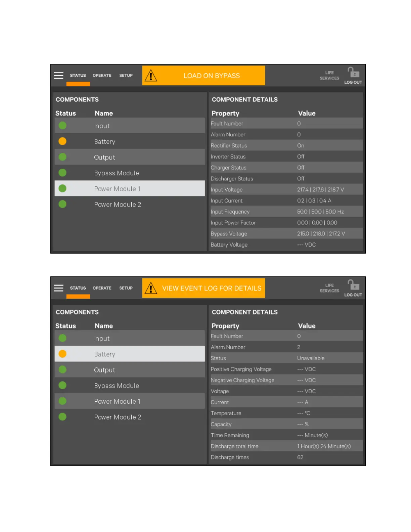Screen dimensions: 411x532
Task: Open LIFE SERVICES in bottom screen
Action: tap(329, 288)
